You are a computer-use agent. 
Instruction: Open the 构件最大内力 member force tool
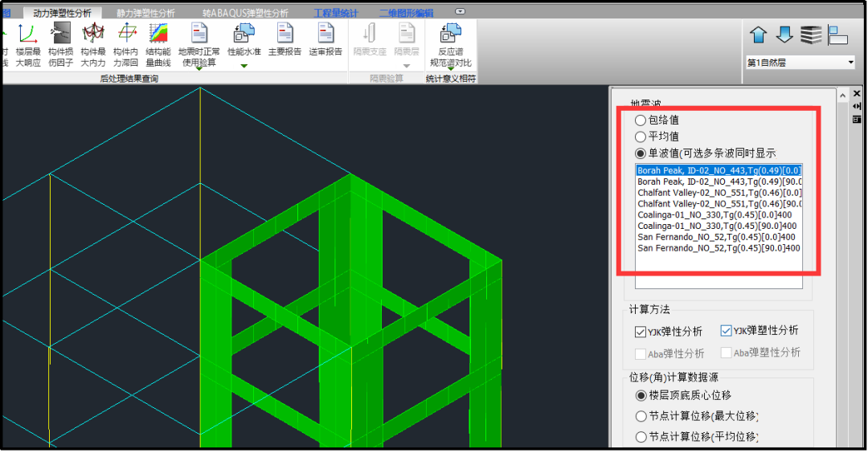pyautogui.click(x=93, y=45)
